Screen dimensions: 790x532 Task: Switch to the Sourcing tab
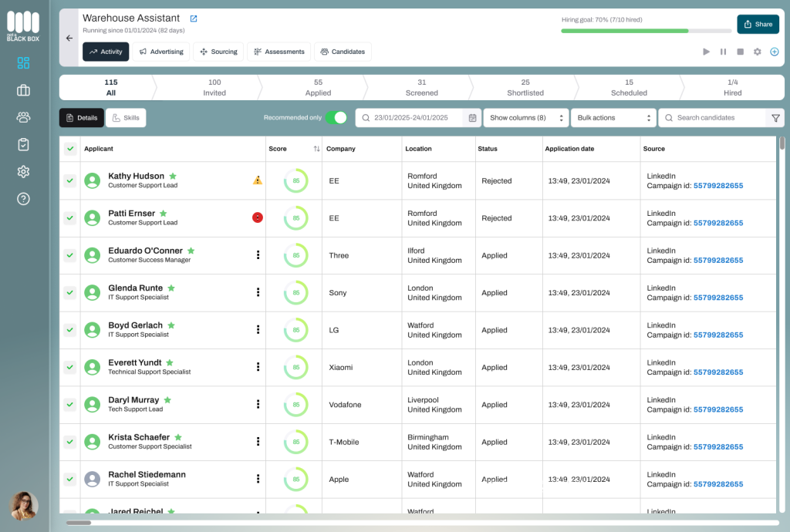[x=218, y=52]
